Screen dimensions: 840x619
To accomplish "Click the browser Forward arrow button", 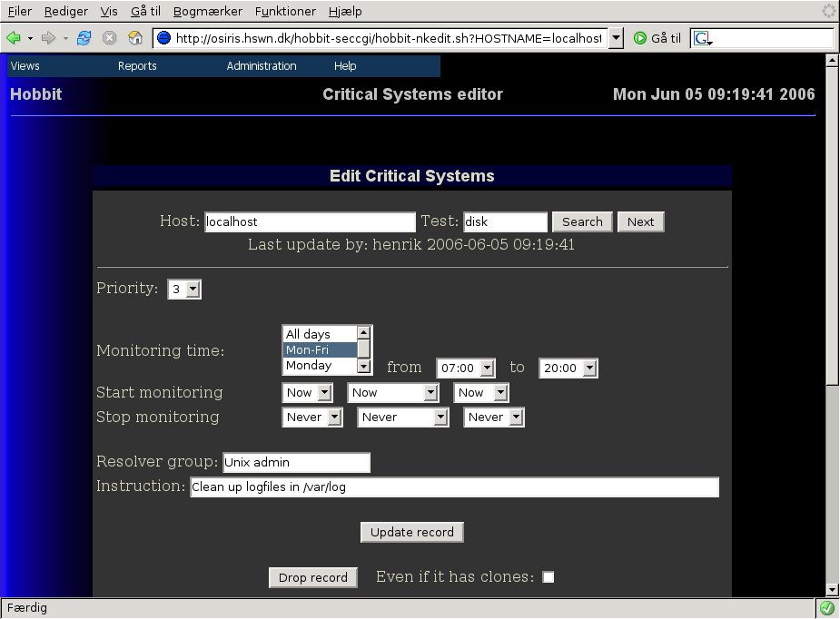I will tap(49, 38).
